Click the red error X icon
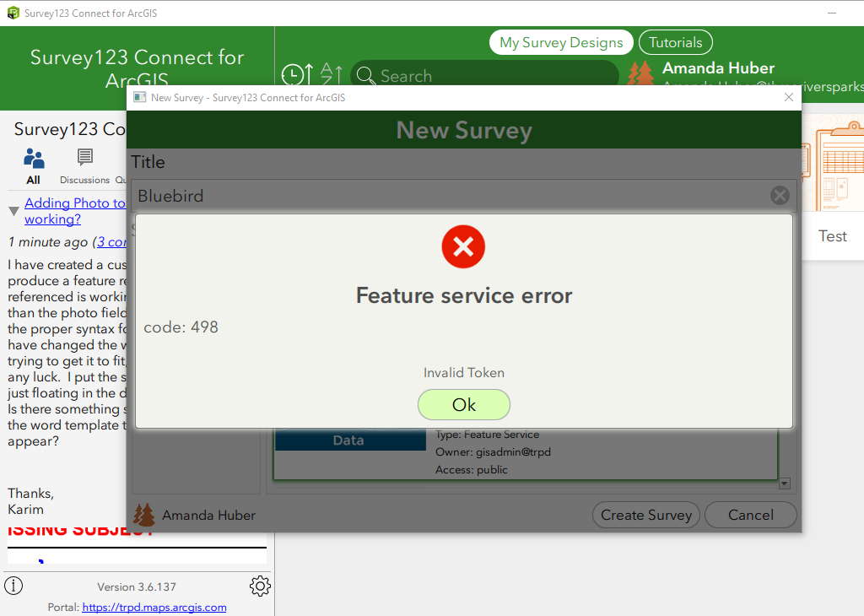Image resolution: width=864 pixels, height=616 pixels. coord(463,247)
